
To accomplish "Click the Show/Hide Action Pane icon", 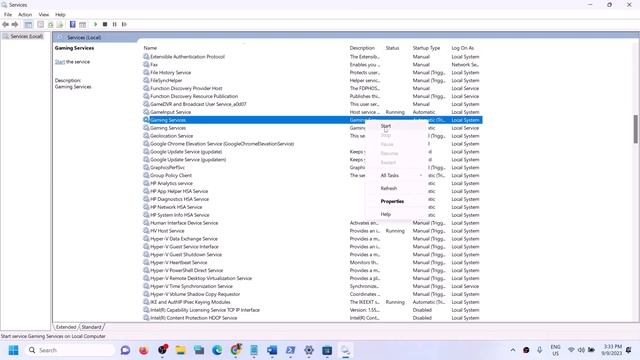I will click(82, 24).
